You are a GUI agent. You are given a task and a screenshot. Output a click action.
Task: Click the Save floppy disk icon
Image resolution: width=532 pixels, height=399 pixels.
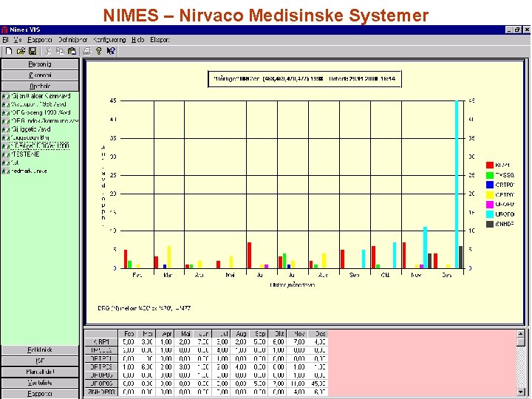33,51
